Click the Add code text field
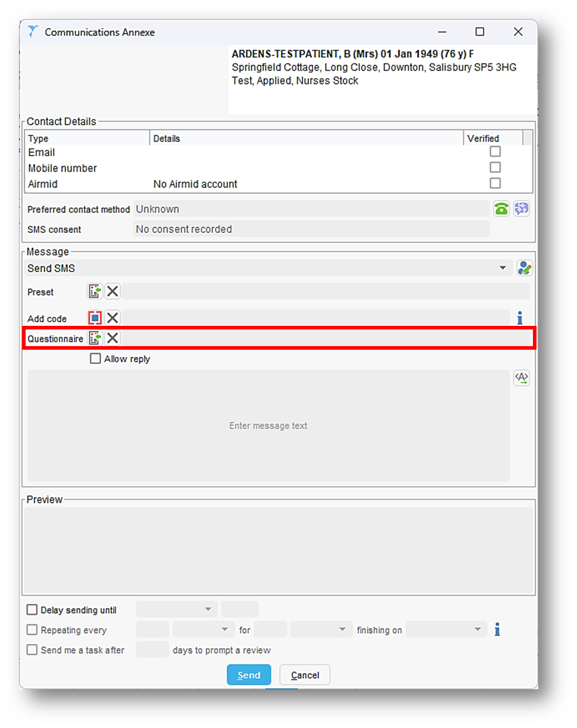 [x=316, y=318]
